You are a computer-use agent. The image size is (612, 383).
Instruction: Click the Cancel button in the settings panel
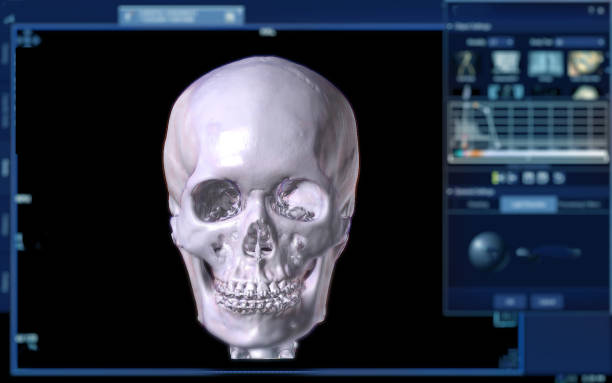point(547,302)
